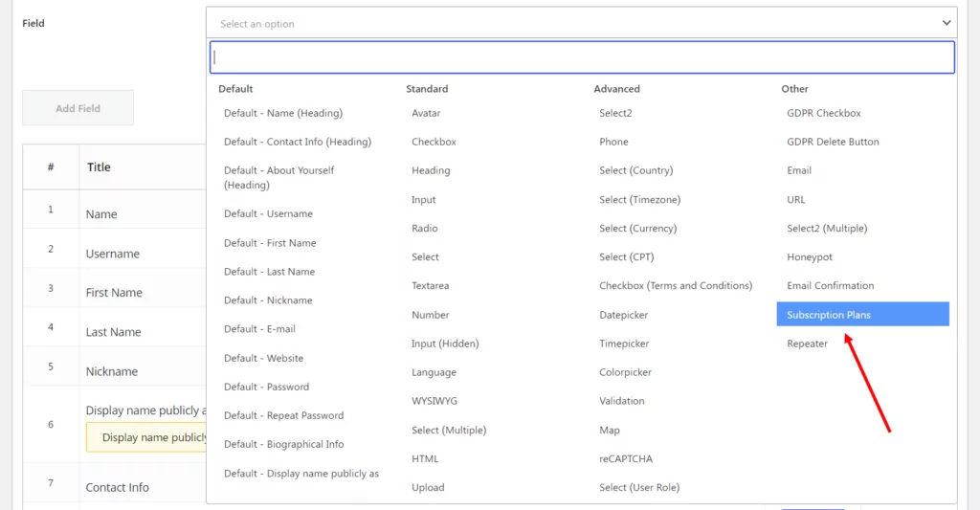This screenshot has width=980, height=510.
Task: Select the highlighted Subscription Plans option
Action: 863,315
